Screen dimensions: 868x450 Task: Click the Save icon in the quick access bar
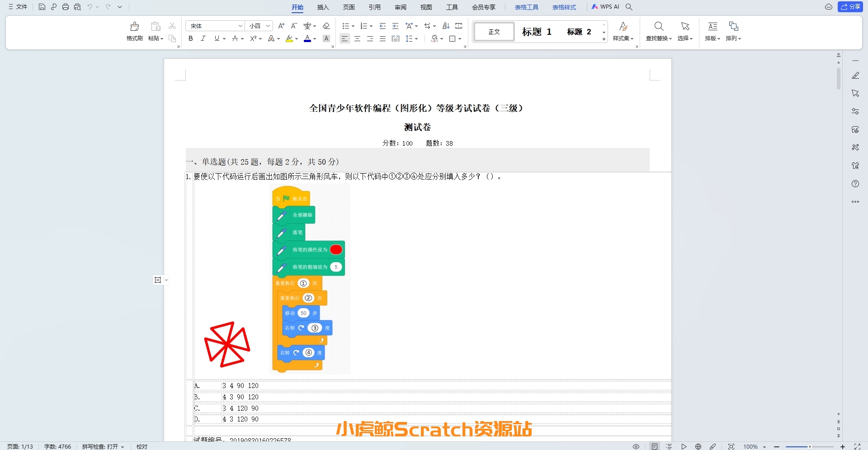(42, 7)
